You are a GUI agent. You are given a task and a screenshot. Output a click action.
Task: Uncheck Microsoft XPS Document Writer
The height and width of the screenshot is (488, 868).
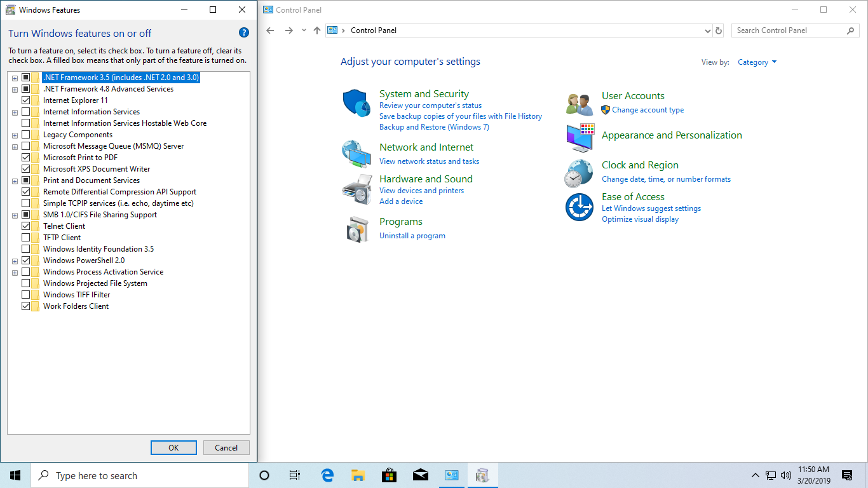pos(26,169)
